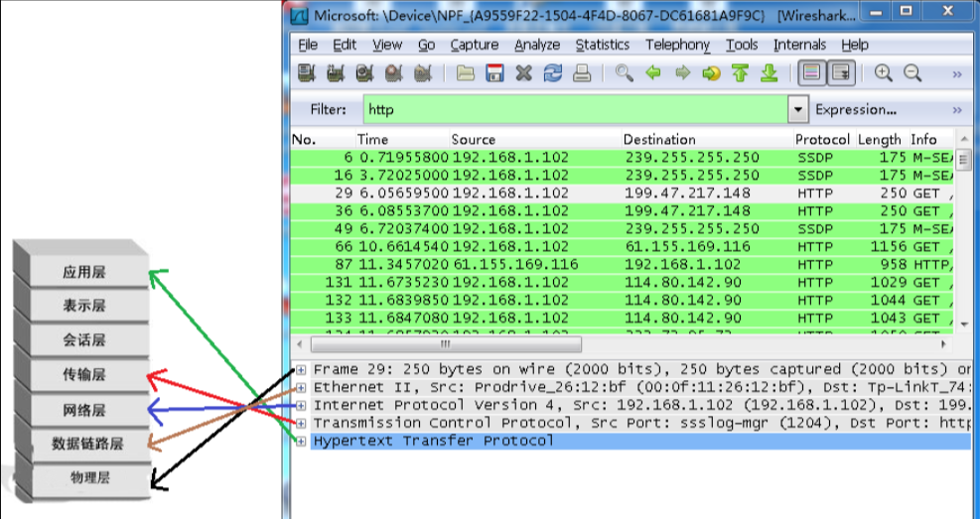Screen dimensions: 980x519
Task: Expand the Ethernet II tree row
Action: 301,388
